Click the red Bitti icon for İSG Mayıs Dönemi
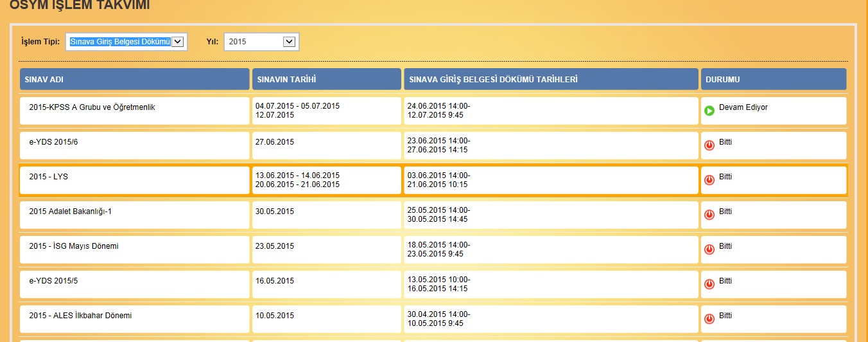This screenshot has width=868, height=342. (x=709, y=250)
